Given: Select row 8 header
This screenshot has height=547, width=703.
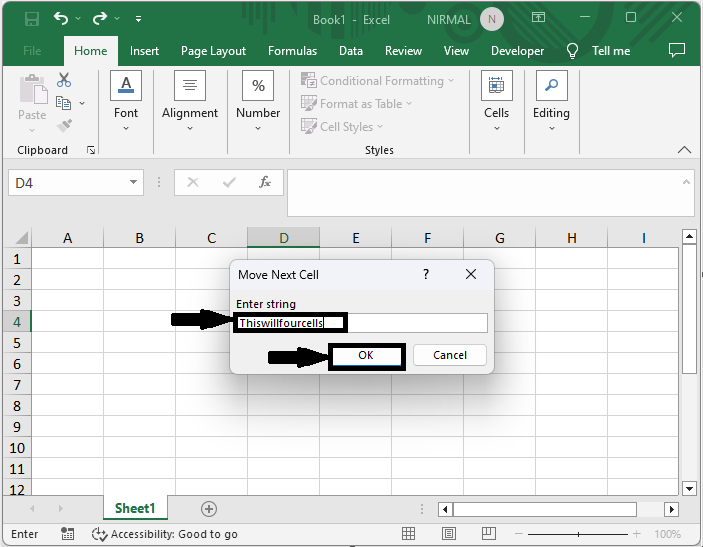Looking at the screenshot, I should tap(17, 406).
